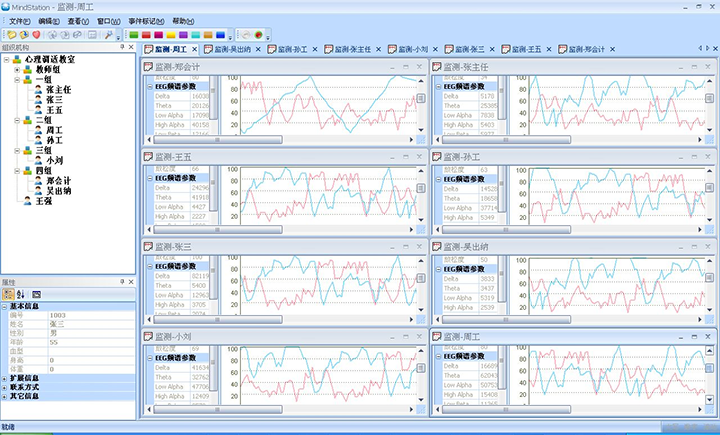Select person 吴出纳 in organization tree
Image resolution: width=720 pixels, height=435 pixels.
coord(60,190)
